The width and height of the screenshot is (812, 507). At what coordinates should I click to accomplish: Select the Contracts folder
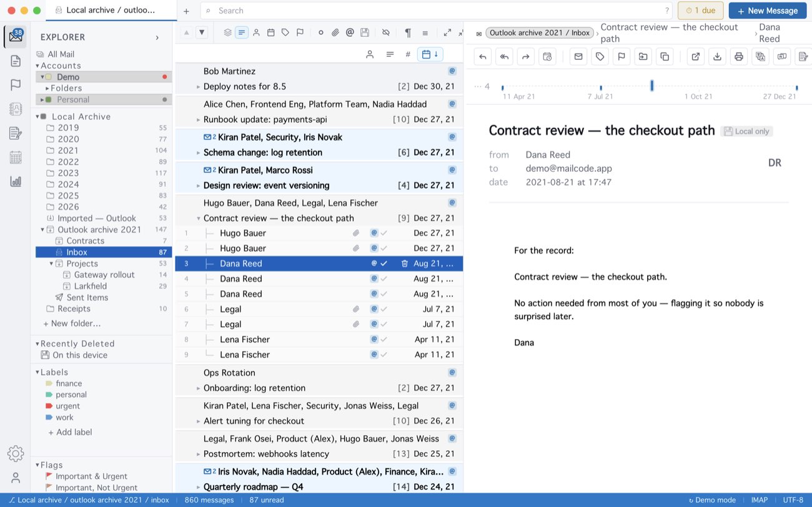click(x=85, y=241)
